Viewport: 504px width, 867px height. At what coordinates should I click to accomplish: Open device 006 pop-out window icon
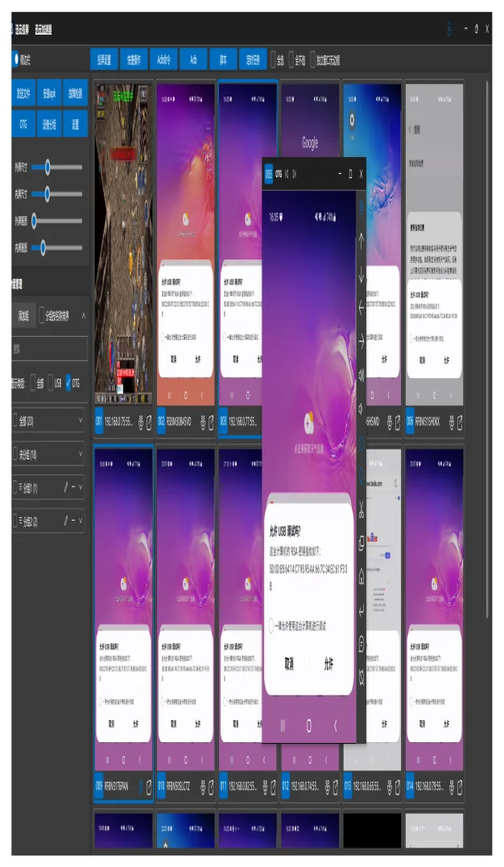[460, 422]
